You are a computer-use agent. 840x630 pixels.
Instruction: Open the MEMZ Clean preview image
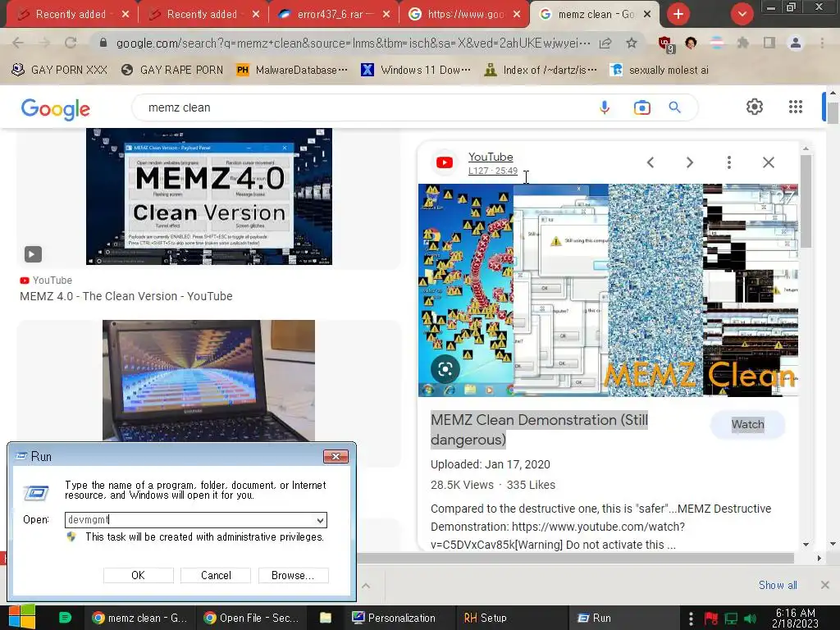tap(608, 290)
